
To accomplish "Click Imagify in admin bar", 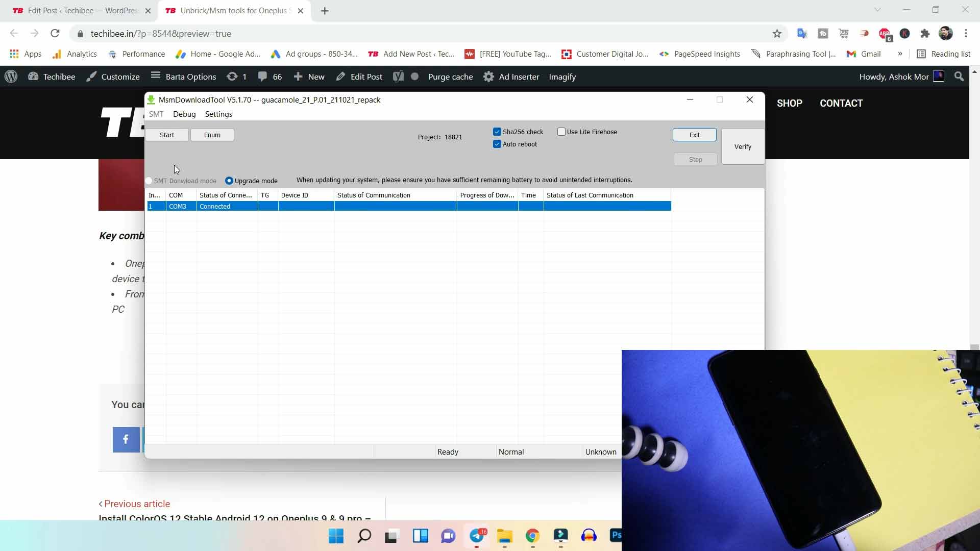I will (562, 77).
